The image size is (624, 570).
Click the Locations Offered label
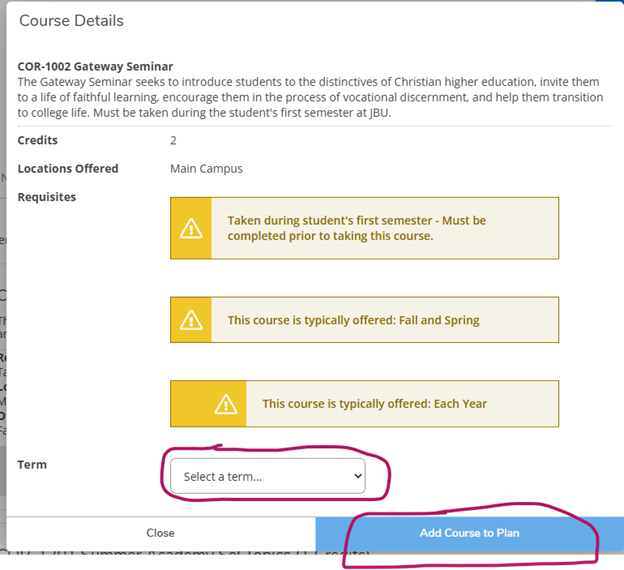(x=68, y=168)
